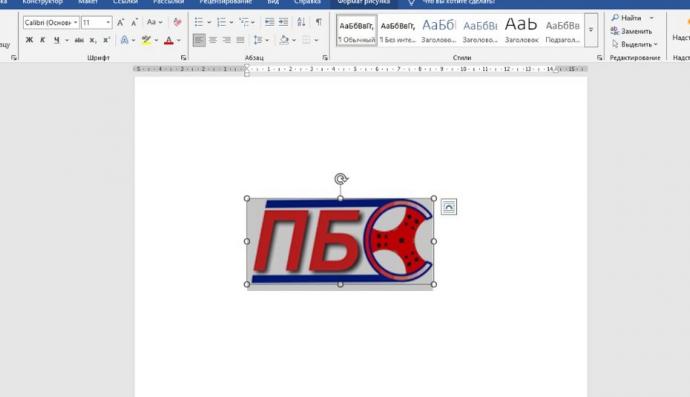Toggle italic formatting (К)
The width and height of the screenshot is (690, 397).
point(43,40)
